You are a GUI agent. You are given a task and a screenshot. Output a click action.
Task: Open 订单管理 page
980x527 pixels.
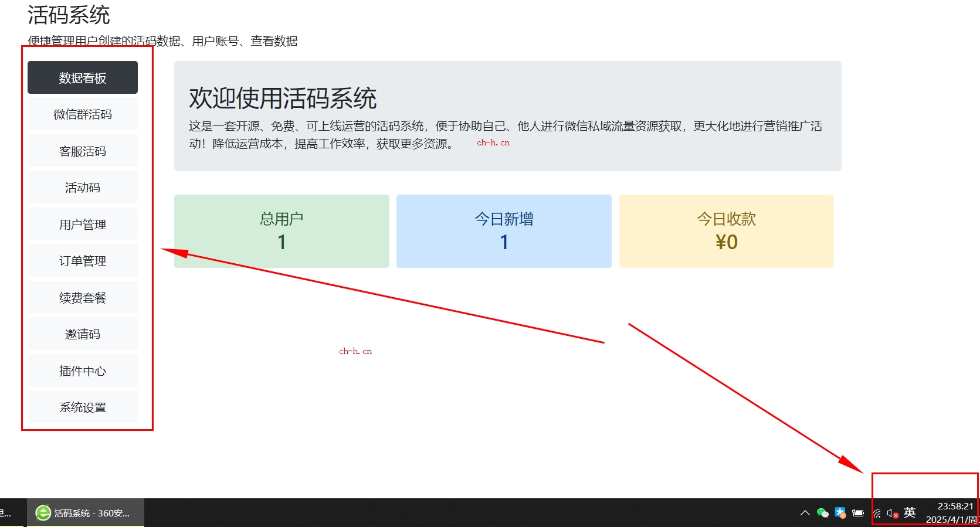click(x=83, y=261)
